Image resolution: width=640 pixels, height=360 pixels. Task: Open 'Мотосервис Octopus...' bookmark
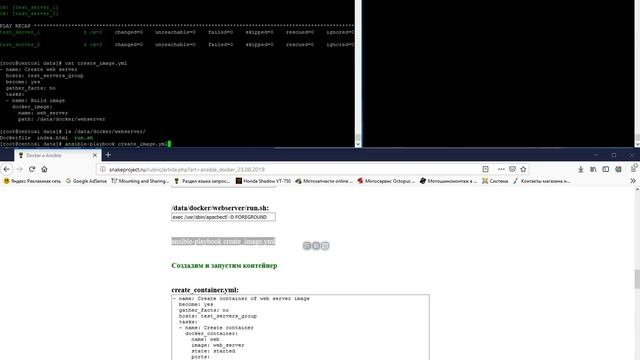(x=386, y=181)
